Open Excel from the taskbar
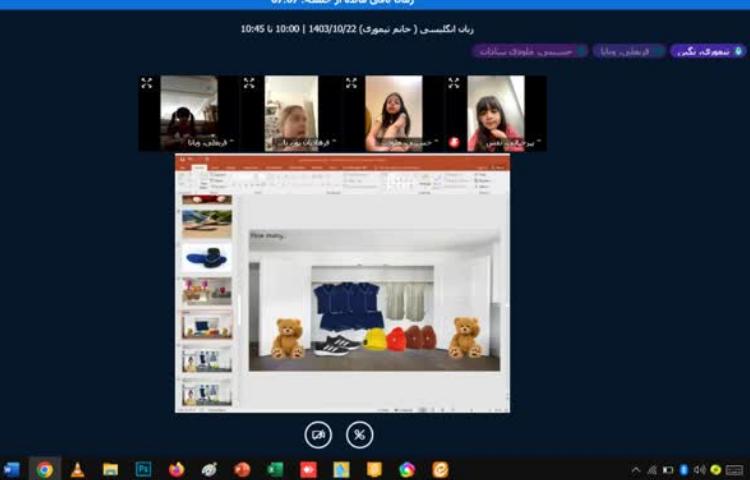This screenshot has width=750, height=480. (275, 469)
